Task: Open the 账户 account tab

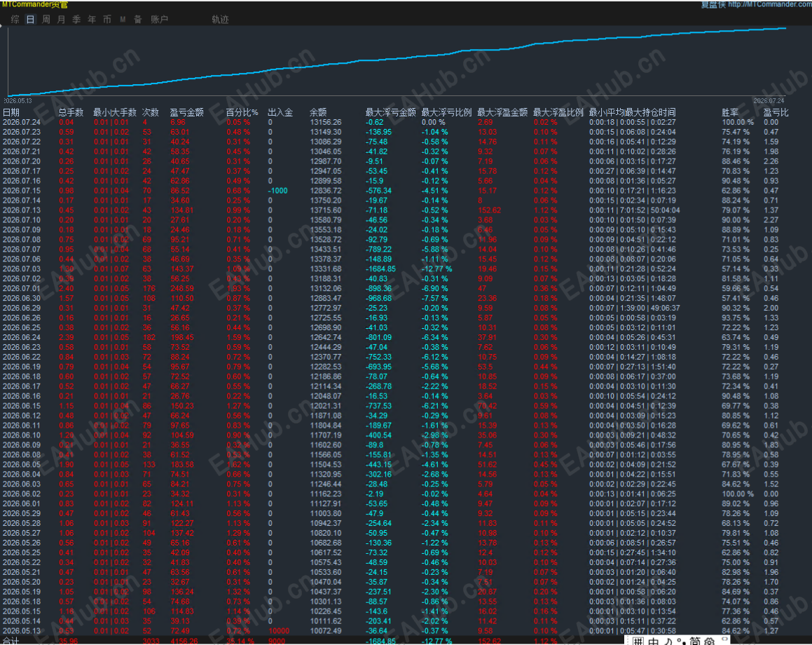Action: [x=160, y=20]
